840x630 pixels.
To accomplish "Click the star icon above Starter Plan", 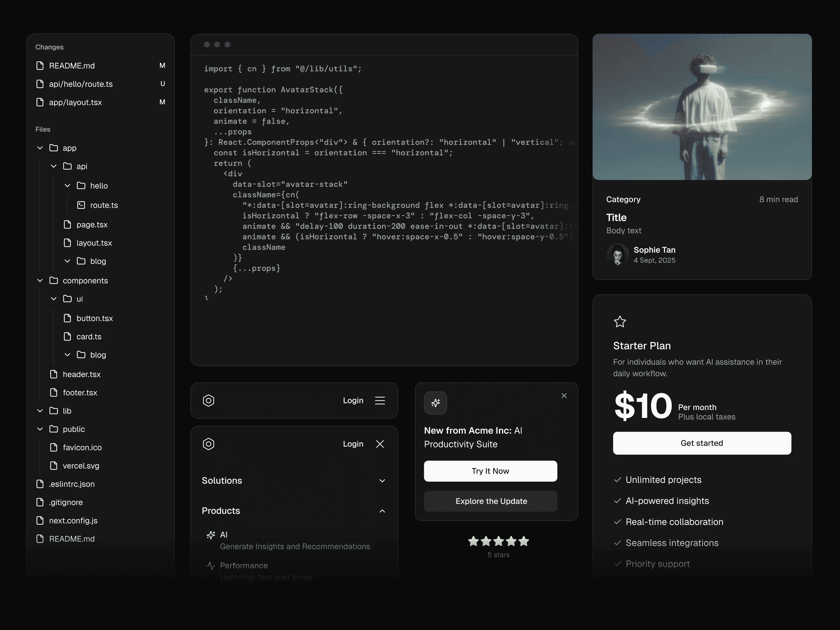I will 620,322.
